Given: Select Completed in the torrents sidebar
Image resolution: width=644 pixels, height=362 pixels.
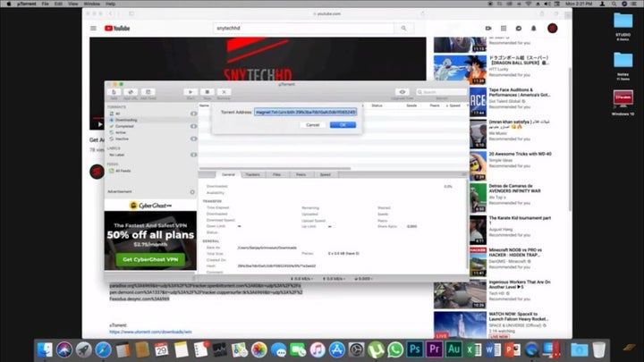Looking at the screenshot, I should pyautogui.click(x=123, y=126).
